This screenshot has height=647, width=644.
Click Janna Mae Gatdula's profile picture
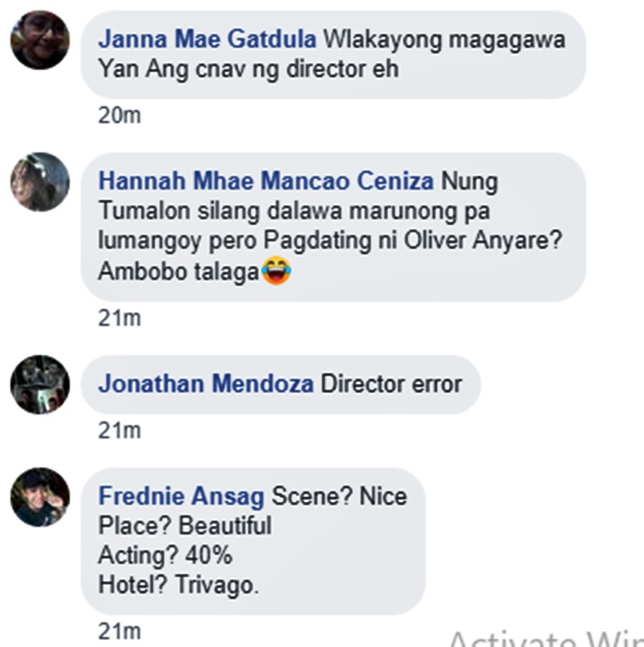coord(39,40)
